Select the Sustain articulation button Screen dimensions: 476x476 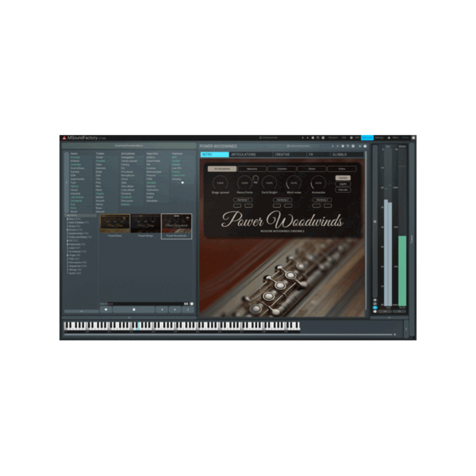[343, 178]
